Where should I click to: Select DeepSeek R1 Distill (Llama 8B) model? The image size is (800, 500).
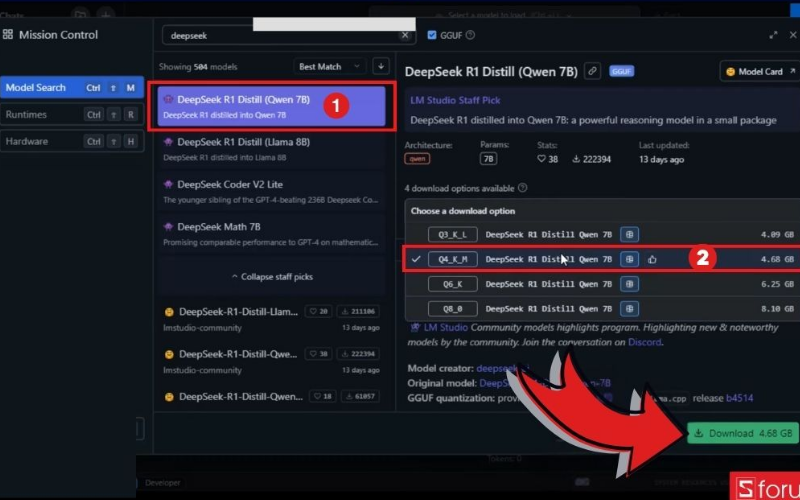(271, 149)
